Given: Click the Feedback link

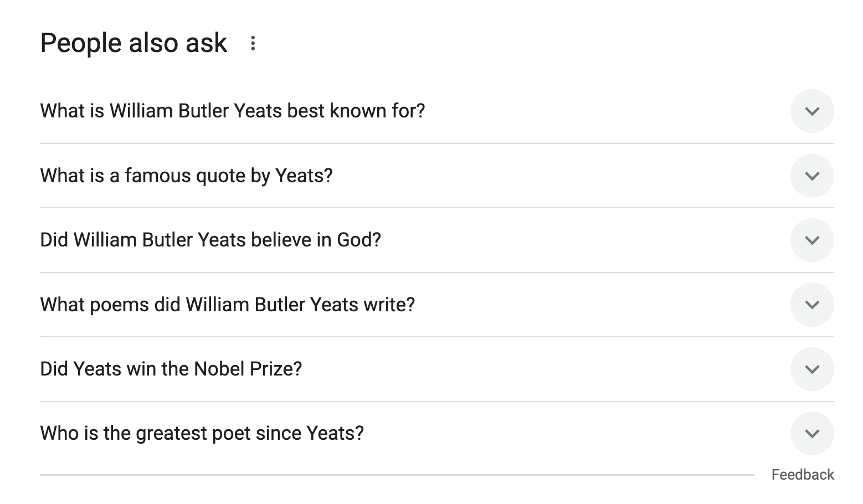Looking at the screenshot, I should pos(802,475).
